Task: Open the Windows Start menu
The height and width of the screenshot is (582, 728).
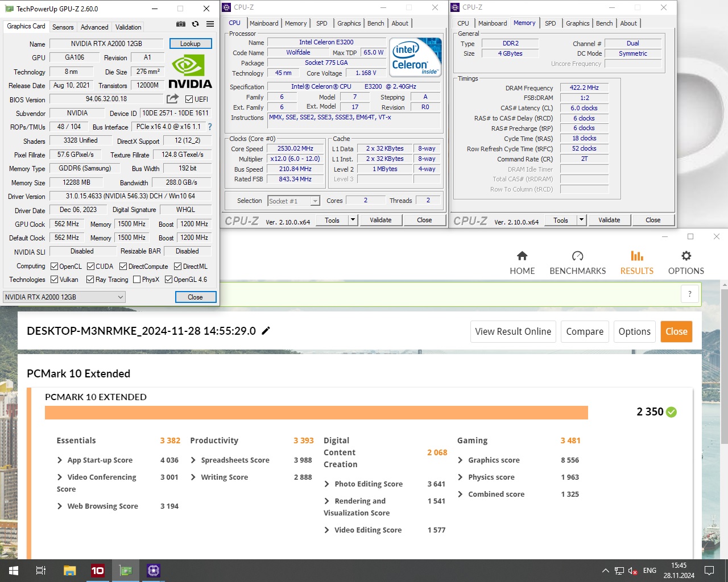Action: (14, 571)
